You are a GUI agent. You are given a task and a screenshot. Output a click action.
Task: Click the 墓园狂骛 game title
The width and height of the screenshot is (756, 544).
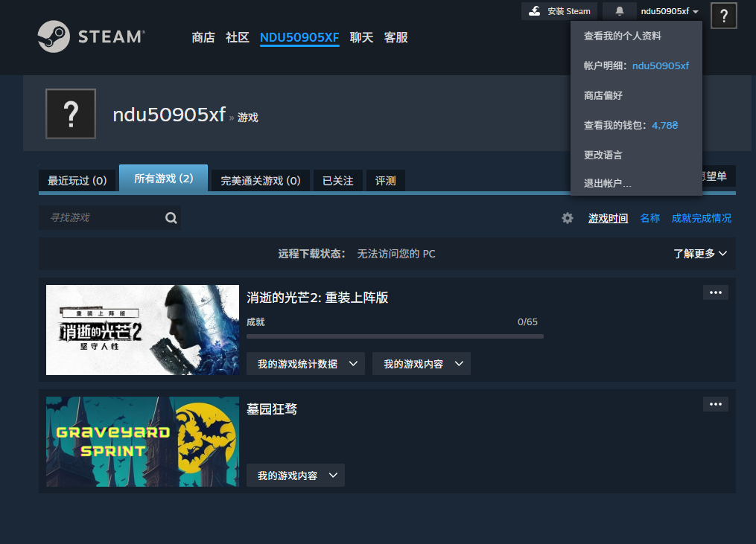(272, 409)
